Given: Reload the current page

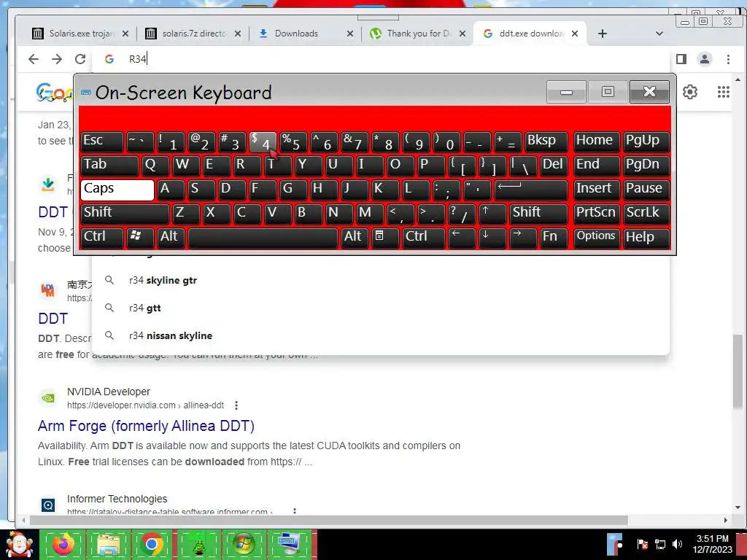Looking at the screenshot, I should (x=80, y=59).
